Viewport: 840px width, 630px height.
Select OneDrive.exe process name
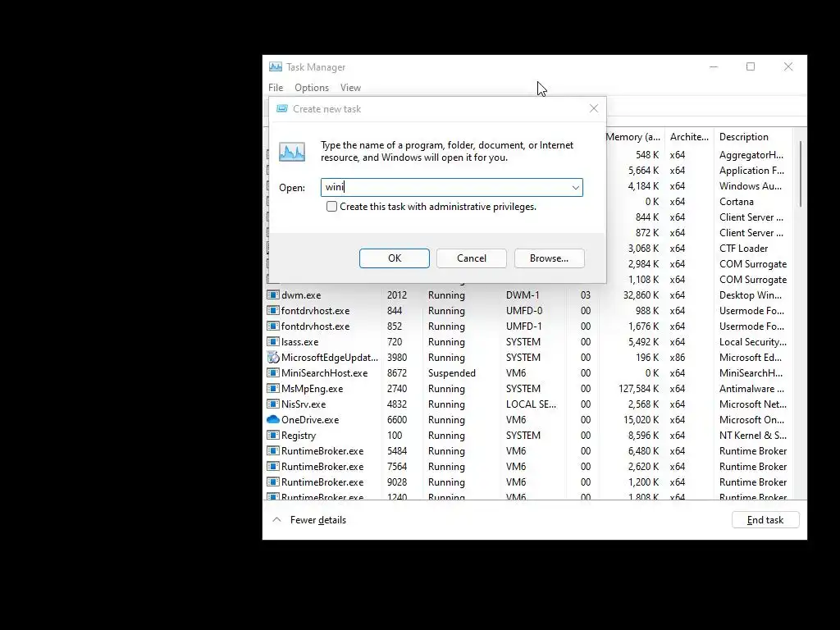(x=310, y=419)
